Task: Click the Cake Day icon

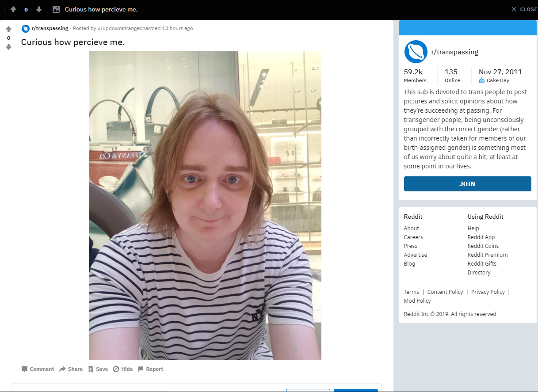Action: tap(482, 80)
